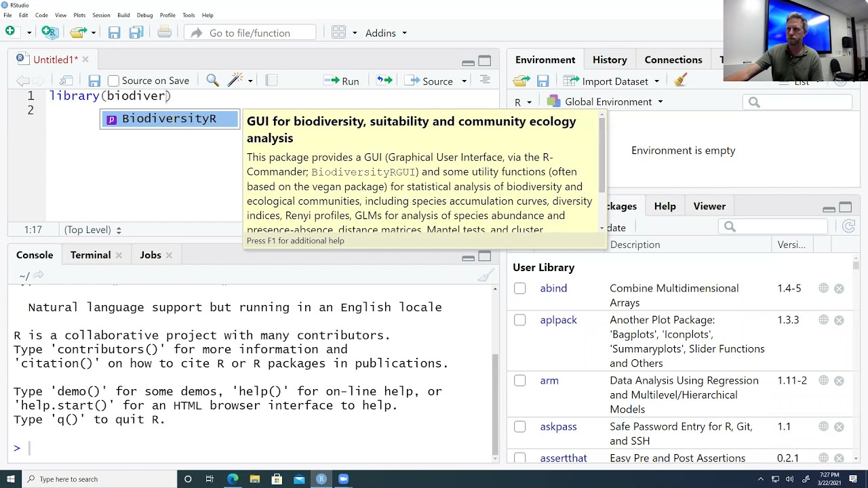The image size is (868, 488).
Task: Open the Plots menu
Action: [79, 15]
